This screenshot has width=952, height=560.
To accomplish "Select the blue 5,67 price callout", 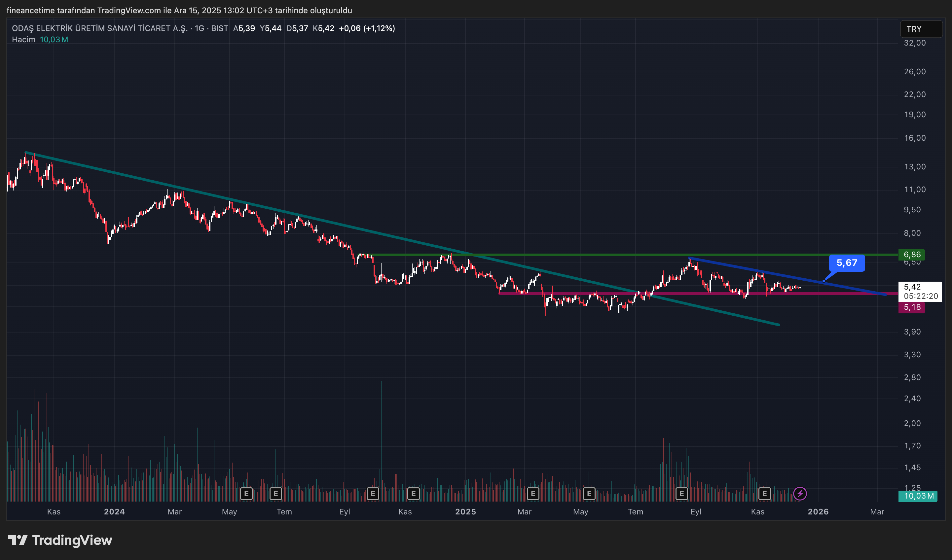I will [x=847, y=263].
